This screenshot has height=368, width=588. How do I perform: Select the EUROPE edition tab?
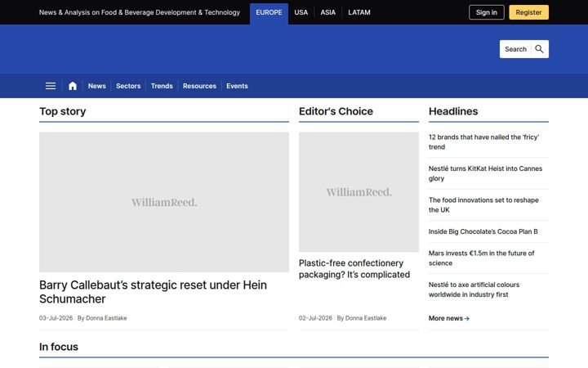269,12
